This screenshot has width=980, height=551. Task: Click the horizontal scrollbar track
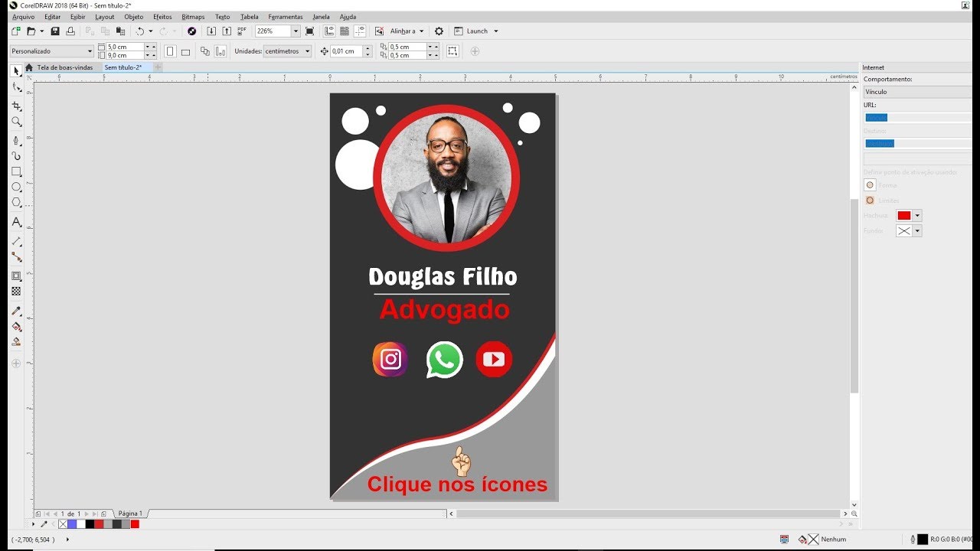coord(648,514)
